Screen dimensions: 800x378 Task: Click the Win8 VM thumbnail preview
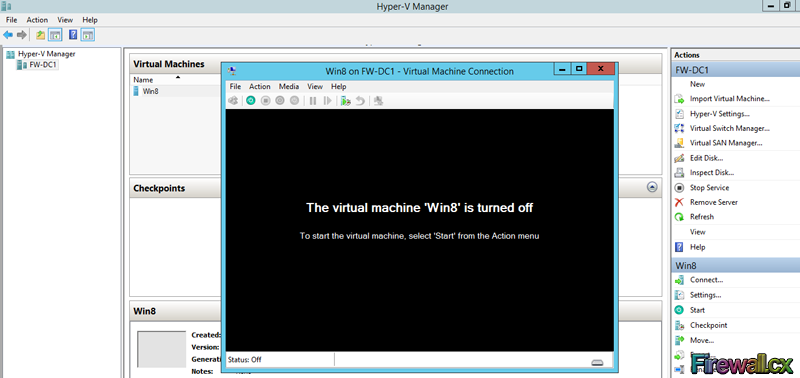click(x=161, y=349)
